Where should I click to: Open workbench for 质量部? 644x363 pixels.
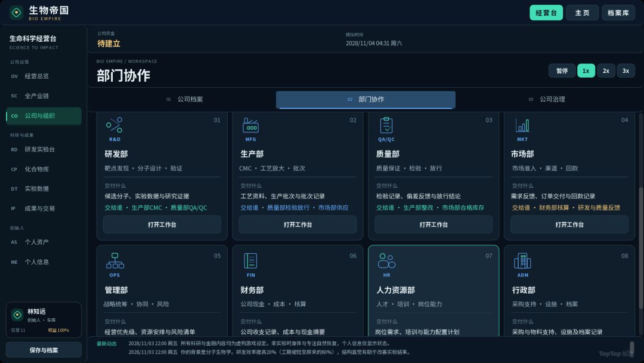click(x=434, y=225)
